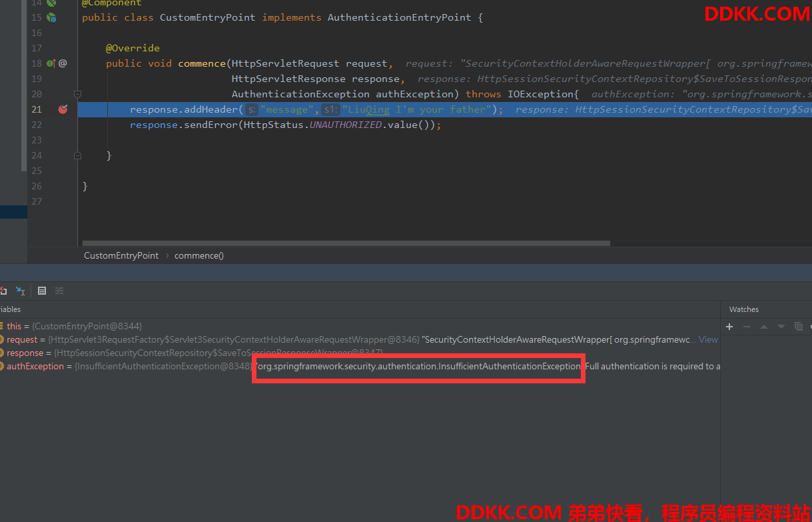812x522 pixels.
Task: Select the commence() breadcrumb
Action: point(199,255)
